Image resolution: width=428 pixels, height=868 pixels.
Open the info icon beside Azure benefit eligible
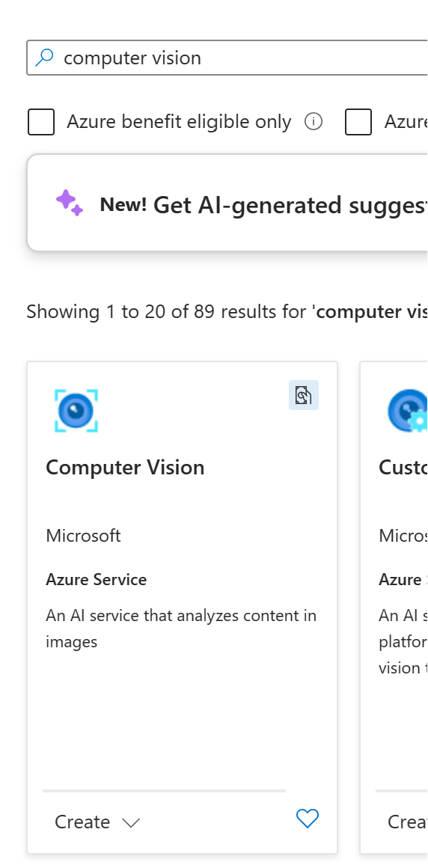[314, 121]
